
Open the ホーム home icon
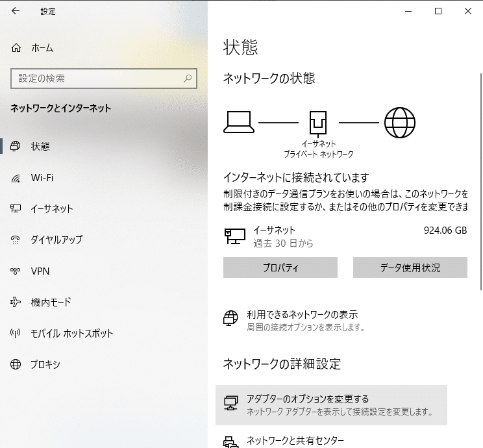[16, 48]
